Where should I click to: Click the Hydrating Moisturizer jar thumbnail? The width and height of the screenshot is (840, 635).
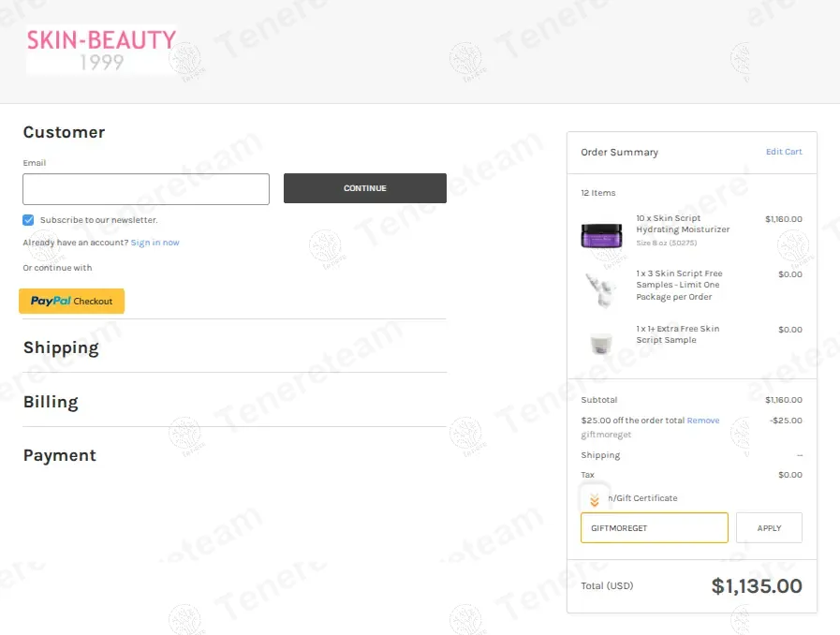point(601,235)
